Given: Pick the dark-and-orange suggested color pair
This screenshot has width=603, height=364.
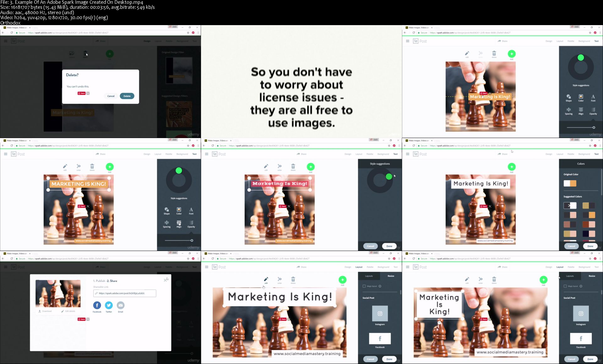Looking at the screenshot, I should [x=589, y=215].
